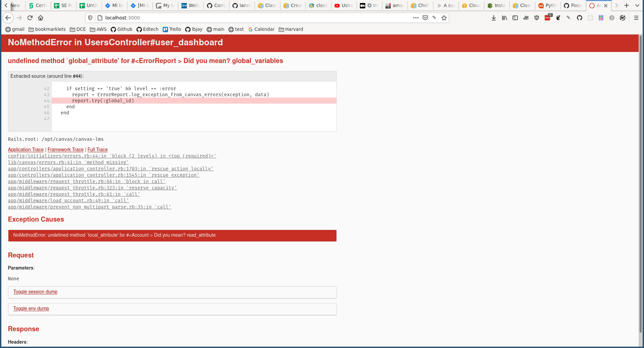644x348 pixels.
Task: Open the downloads panel
Action: click(494, 18)
